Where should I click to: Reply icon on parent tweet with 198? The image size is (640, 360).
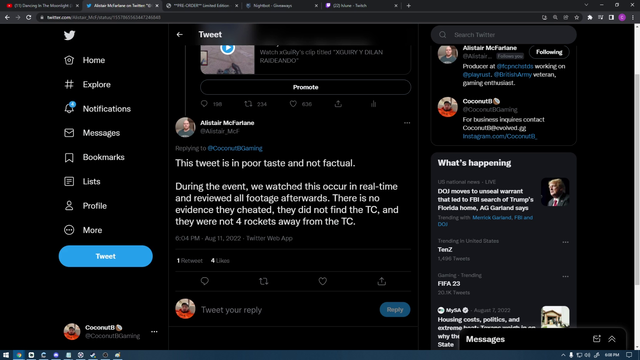coord(204,104)
